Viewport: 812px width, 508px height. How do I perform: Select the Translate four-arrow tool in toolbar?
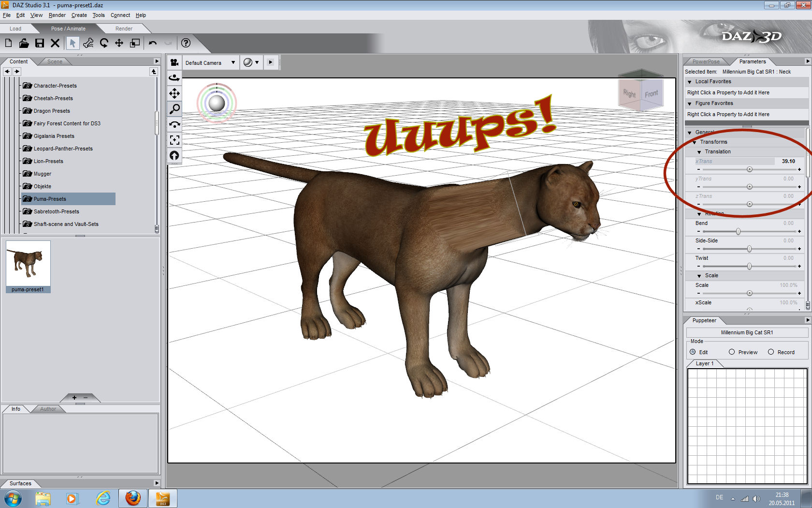coord(119,43)
